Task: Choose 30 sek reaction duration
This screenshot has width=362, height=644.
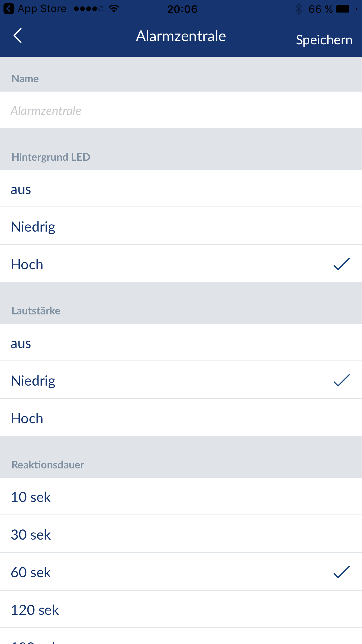Action: click(x=181, y=534)
